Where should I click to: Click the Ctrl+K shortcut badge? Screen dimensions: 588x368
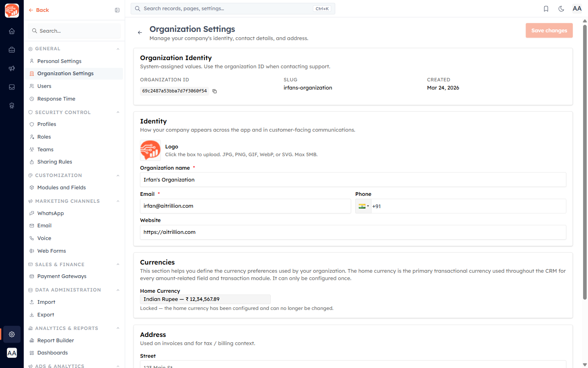(322, 9)
